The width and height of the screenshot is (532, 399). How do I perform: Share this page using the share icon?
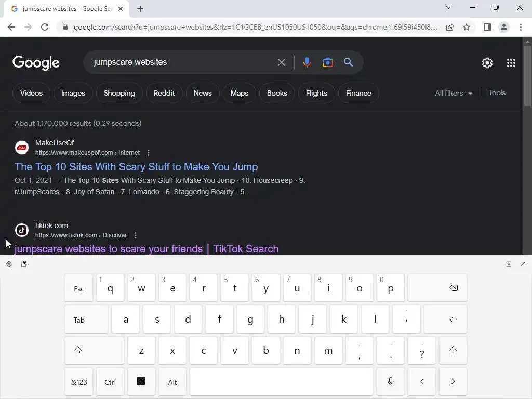tap(450, 27)
